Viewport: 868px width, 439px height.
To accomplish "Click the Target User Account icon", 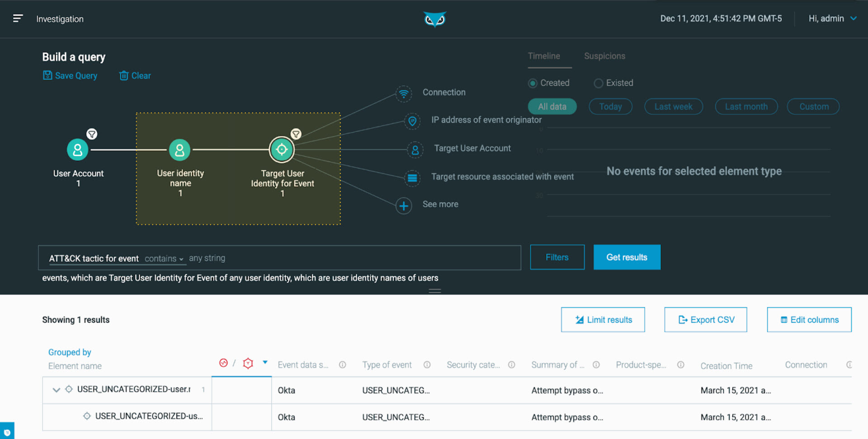I will pos(415,149).
